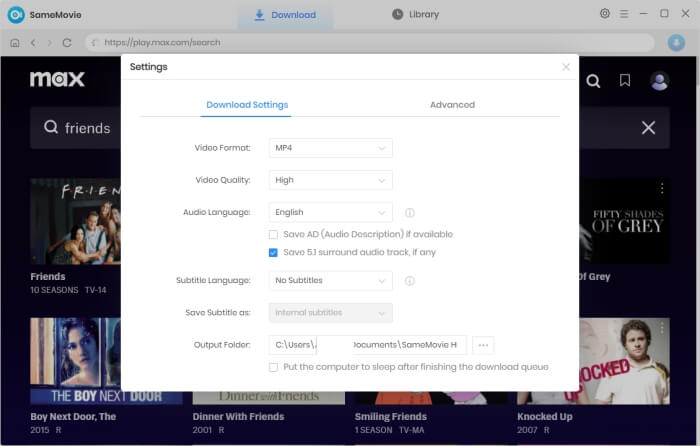Clear the friends search with the X
Image resolution: width=700 pixels, height=446 pixels.
(648, 128)
